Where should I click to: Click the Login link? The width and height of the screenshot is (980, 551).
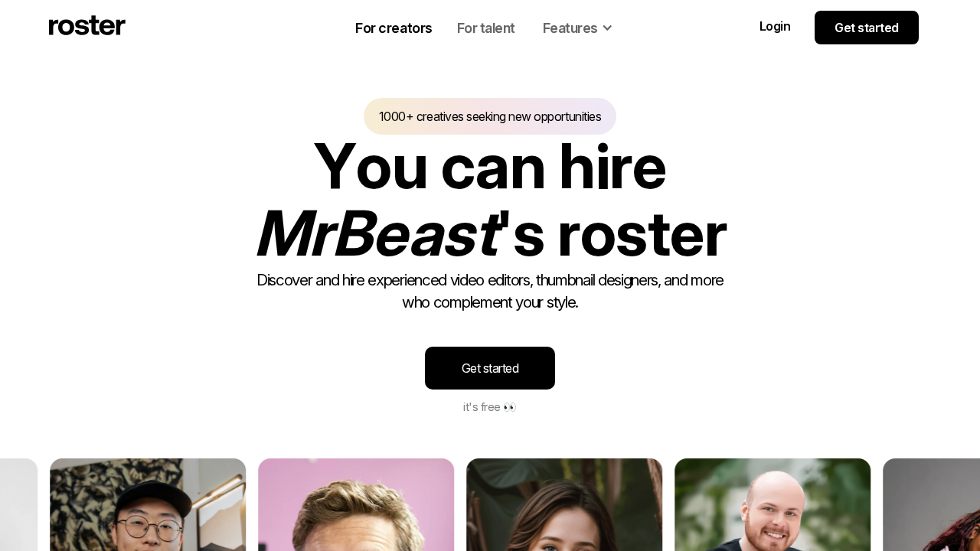click(x=775, y=27)
